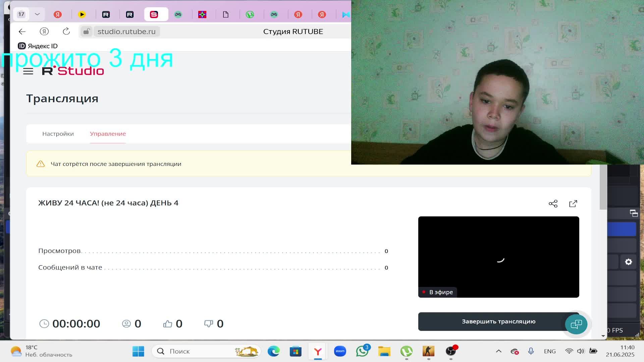Viewport: 644px width, 362px height.
Task: Switch to the first gamepad icon tab
Action: pyautogui.click(x=178, y=14)
